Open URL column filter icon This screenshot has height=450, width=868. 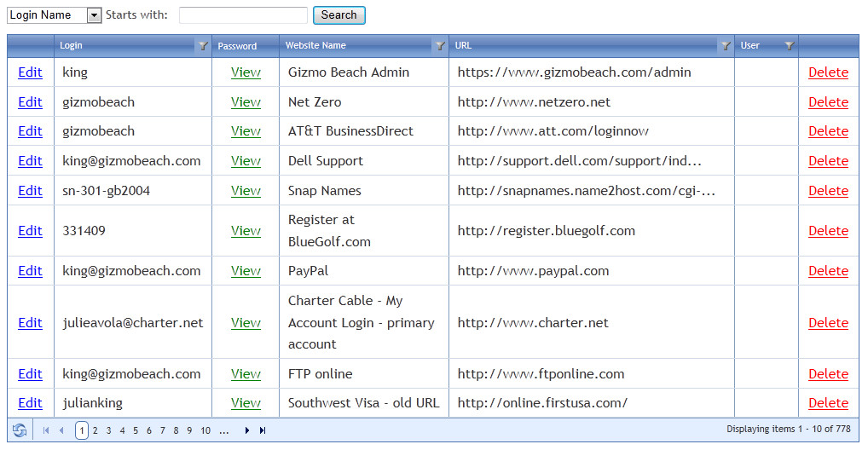[725, 46]
